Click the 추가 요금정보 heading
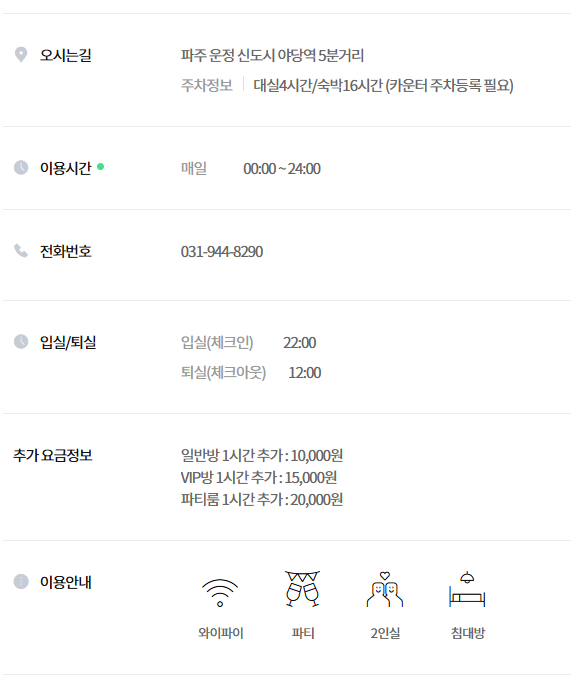The height and width of the screenshot is (691, 571). pyautogui.click(x=52, y=455)
